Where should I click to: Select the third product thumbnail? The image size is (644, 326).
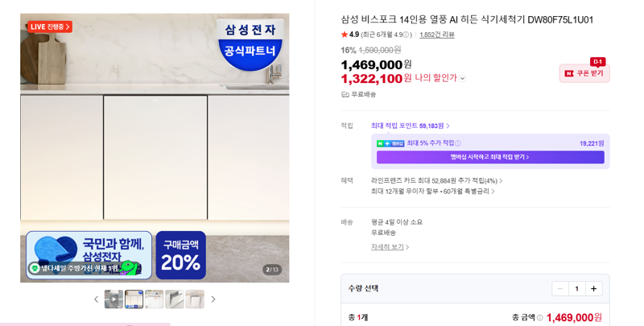154,299
